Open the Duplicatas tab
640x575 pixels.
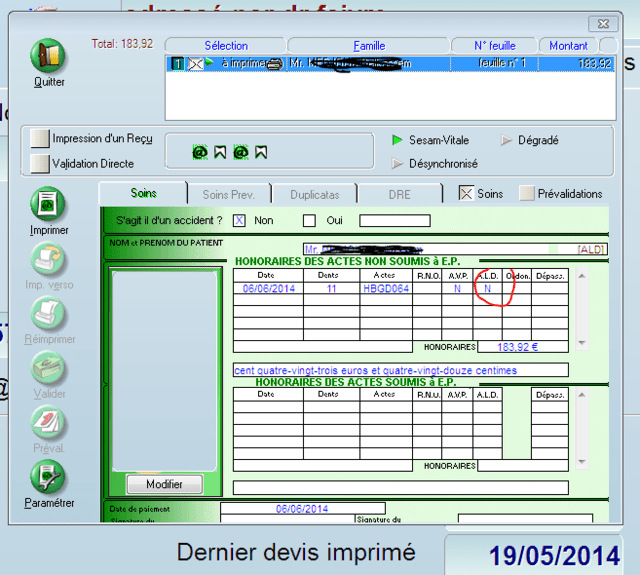point(314,194)
